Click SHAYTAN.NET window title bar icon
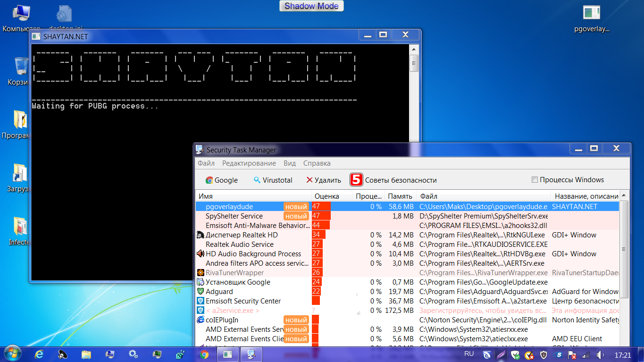 point(36,36)
